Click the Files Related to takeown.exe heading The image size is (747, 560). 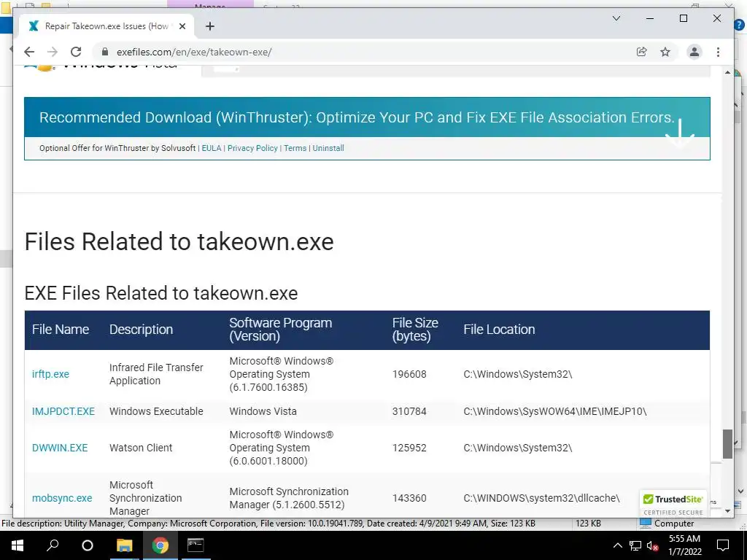coord(179,241)
